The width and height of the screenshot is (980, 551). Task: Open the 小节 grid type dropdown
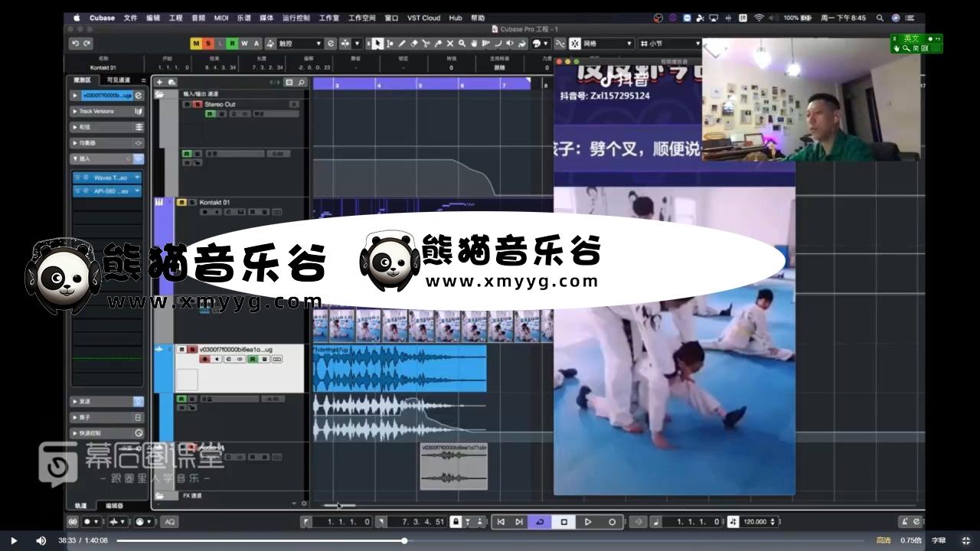tap(671, 44)
